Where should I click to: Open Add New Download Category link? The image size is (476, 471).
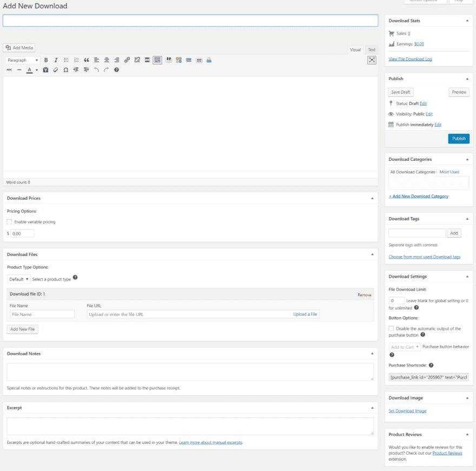(x=418, y=196)
